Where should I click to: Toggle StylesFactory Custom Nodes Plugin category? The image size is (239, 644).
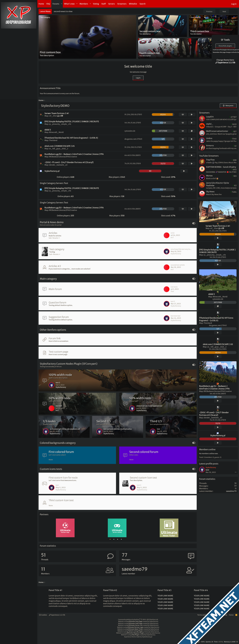click(x=194, y=365)
